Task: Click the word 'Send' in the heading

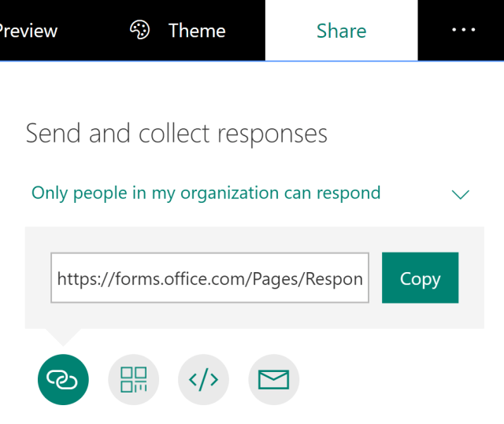Action: 52,133
